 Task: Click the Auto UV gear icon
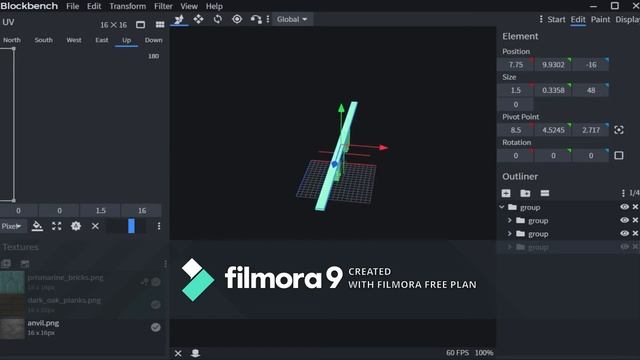tap(76, 226)
